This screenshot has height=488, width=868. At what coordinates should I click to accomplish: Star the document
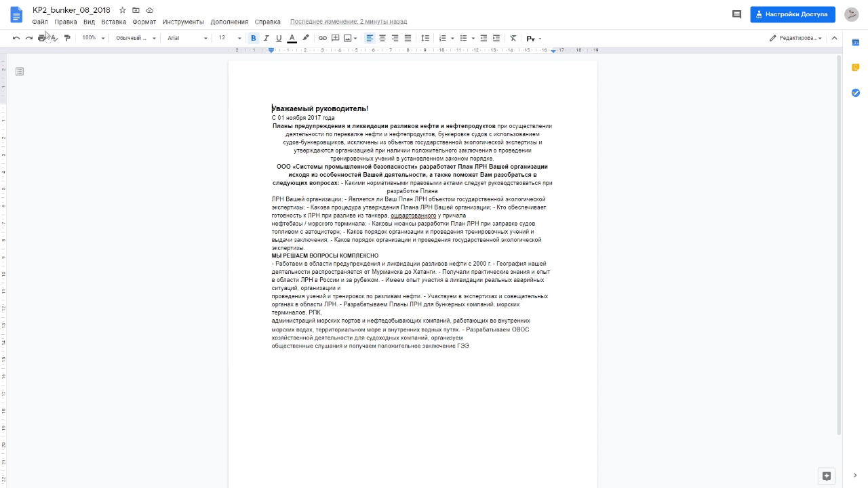point(123,10)
